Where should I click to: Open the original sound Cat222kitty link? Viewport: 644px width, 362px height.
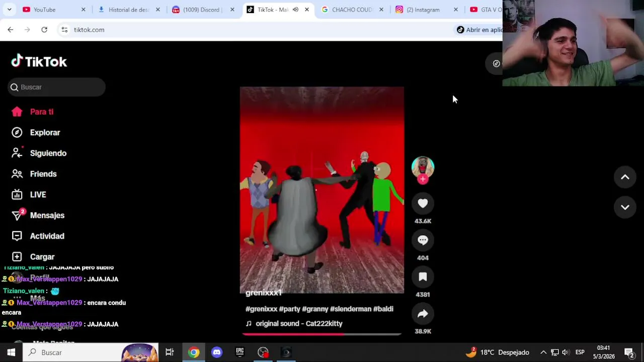[x=299, y=323]
